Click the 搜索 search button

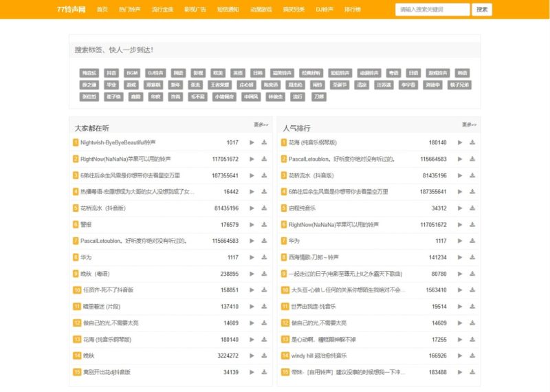[483, 10]
